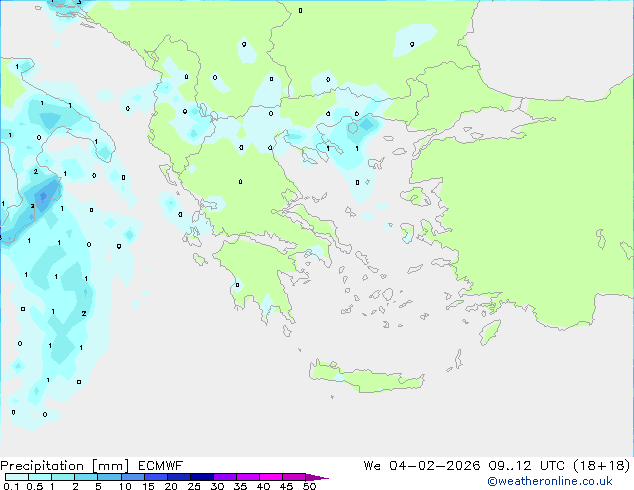634x490 pixels.
Task: Click the 20–25 mm legend color box
Action: point(178,477)
